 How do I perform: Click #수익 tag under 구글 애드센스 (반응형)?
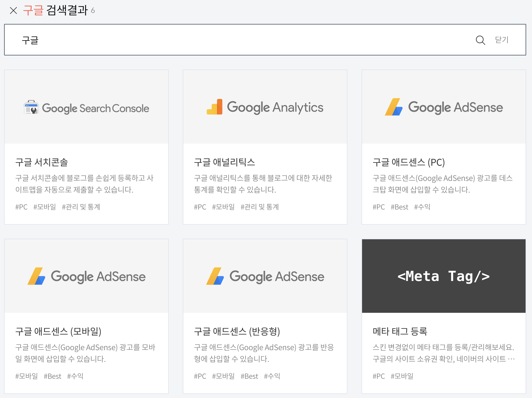click(272, 376)
